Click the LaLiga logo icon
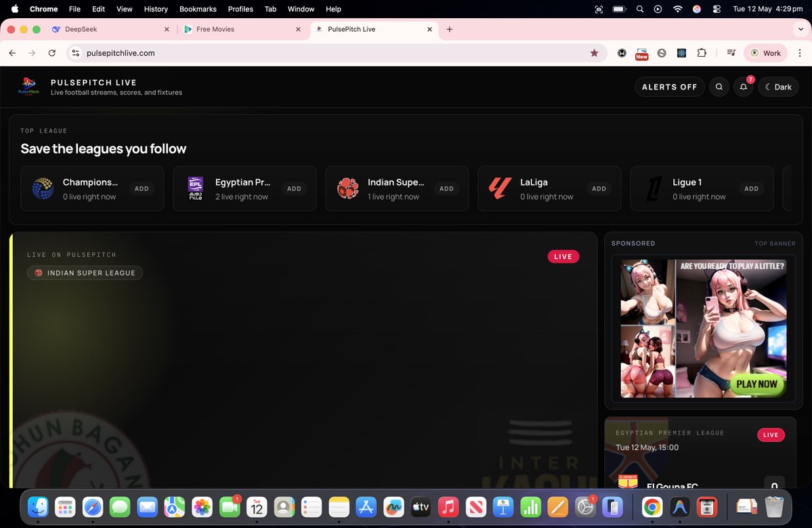812x528 pixels. pyautogui.click(x=500, y=188)
